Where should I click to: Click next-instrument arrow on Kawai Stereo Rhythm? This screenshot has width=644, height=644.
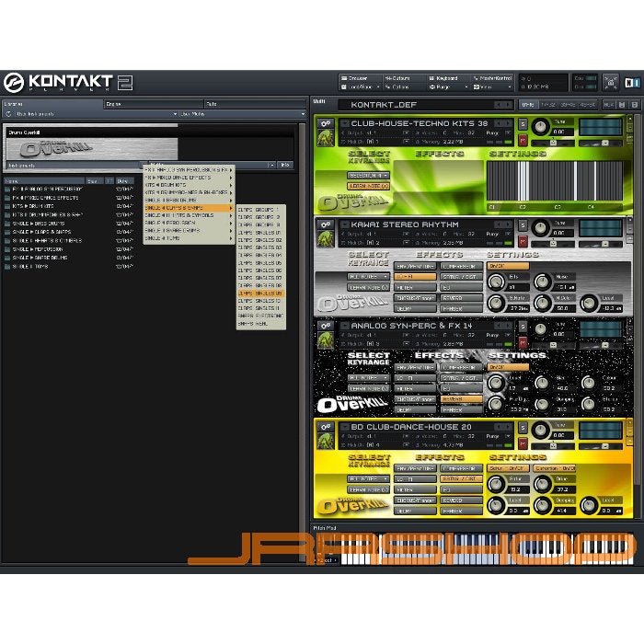[x=508, y=224]
